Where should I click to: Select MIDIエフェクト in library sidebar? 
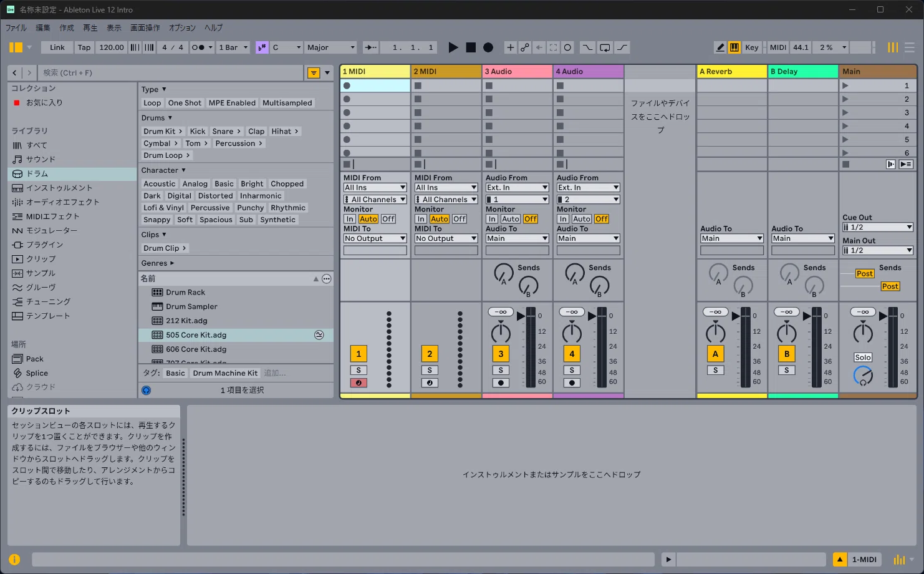(72, 216)
